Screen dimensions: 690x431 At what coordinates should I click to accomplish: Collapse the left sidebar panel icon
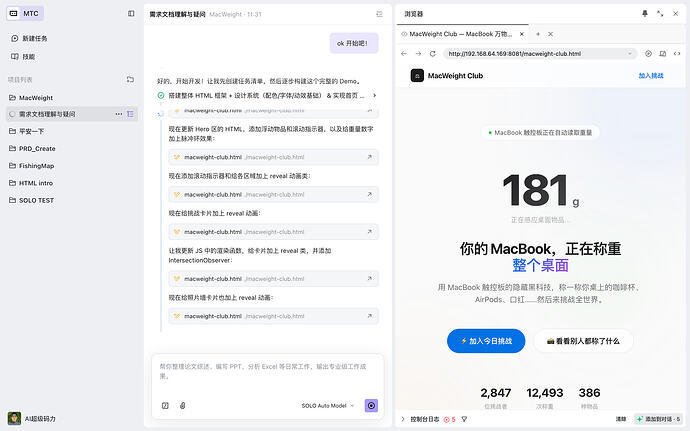click(131, 14)
